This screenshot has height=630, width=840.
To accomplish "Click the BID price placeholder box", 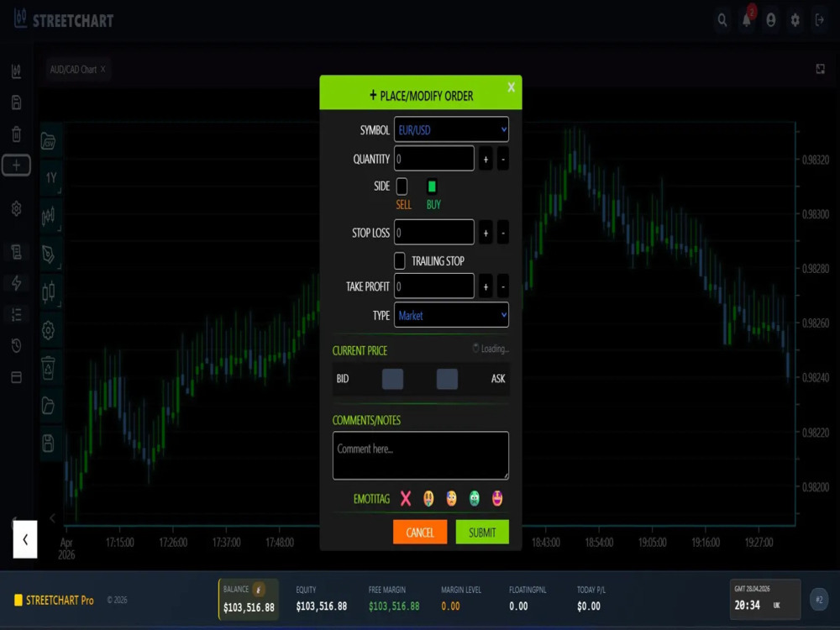I will click(x=392, y=379).
